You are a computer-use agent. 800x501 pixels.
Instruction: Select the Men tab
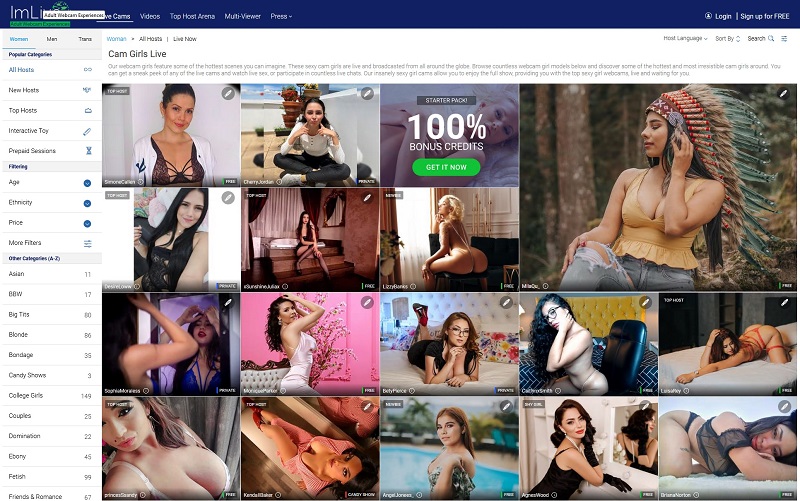(x=52, y=39)
